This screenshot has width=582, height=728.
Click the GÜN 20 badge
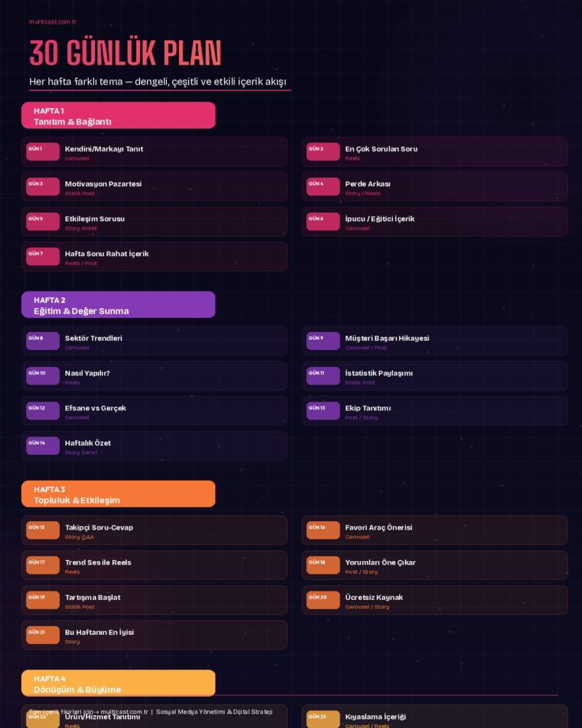(x=323, y=600)
